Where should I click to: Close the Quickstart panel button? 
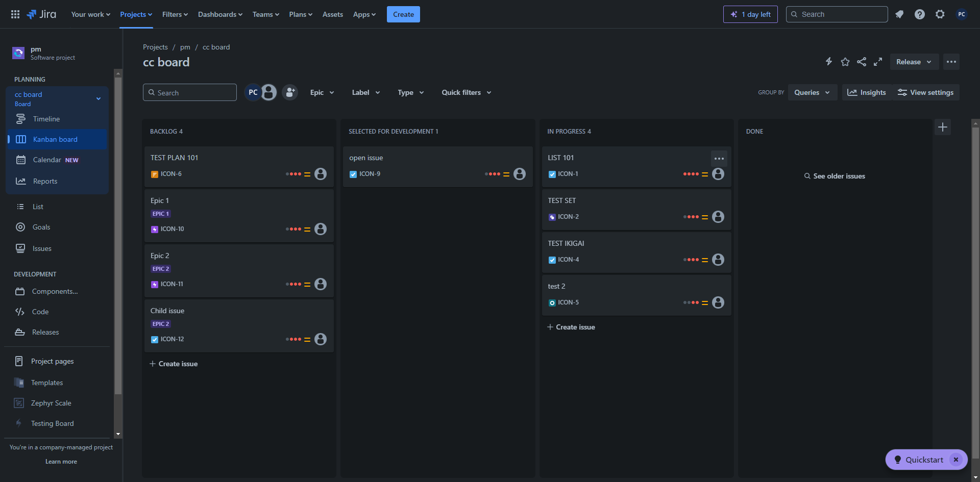click(956, 460)
